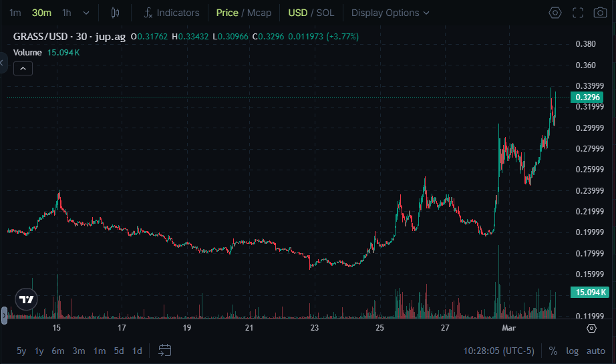This screenshot has width=616, height=364.
Task: Open price scale settings gear icon
Action: tap(592, 328)
